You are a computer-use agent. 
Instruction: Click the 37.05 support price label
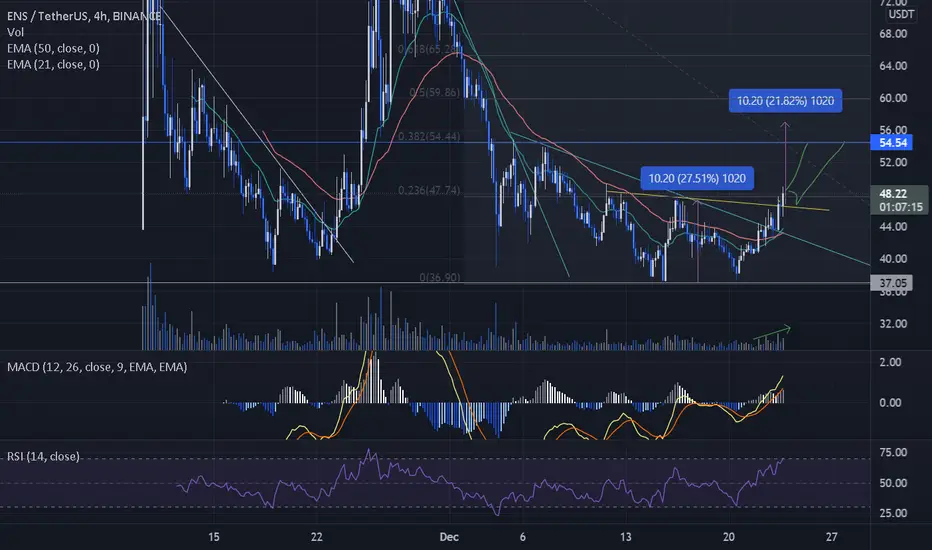tap(893, 283)
